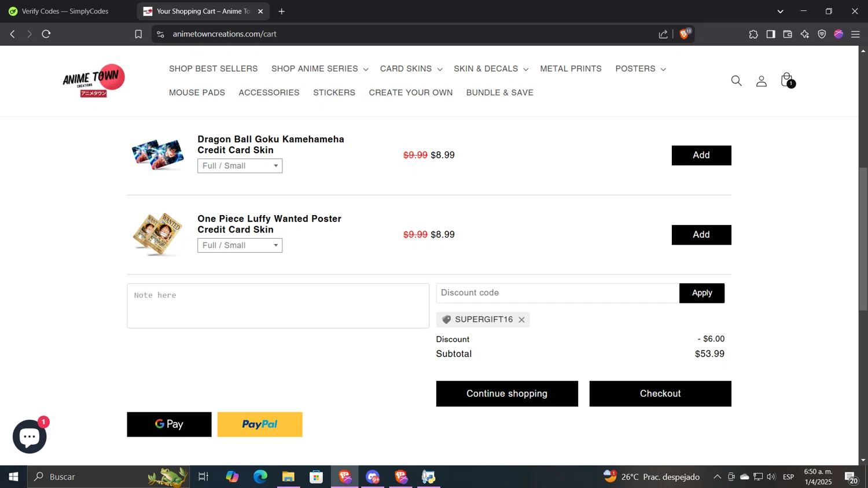Click Continue shopping button

507,394
